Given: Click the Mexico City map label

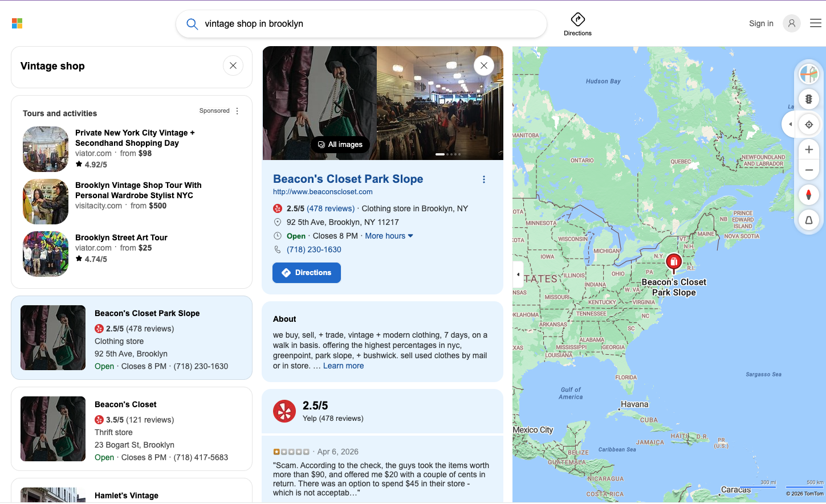Looking at the screenshot, I should click(533, 430).
